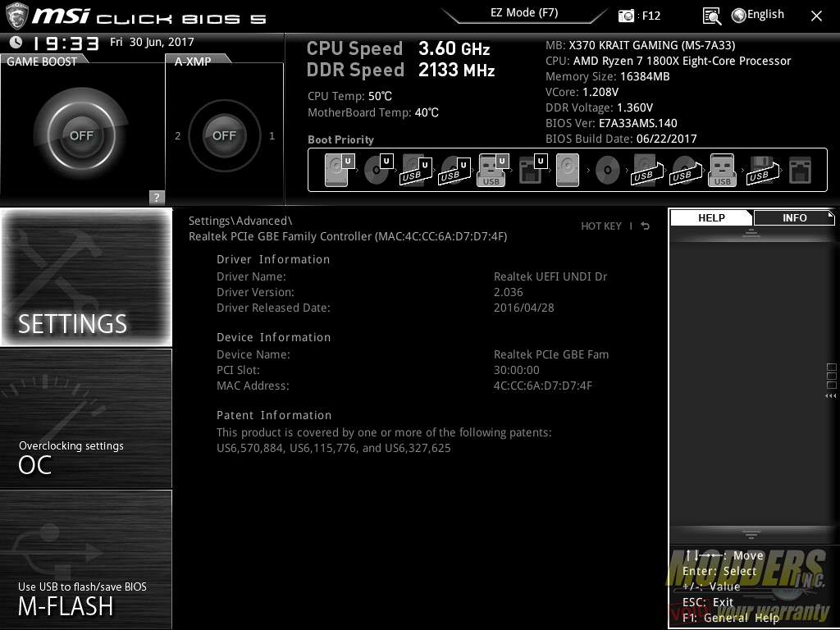Click the MSI dragon shield logo

16,15
